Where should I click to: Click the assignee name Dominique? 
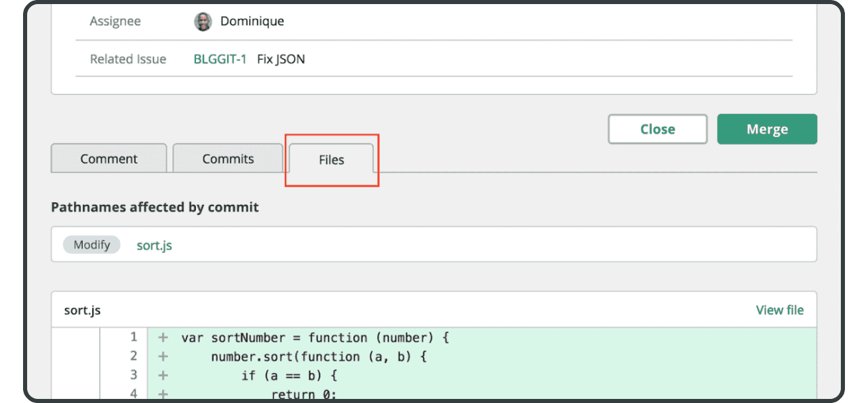click(x=252, y=22)
